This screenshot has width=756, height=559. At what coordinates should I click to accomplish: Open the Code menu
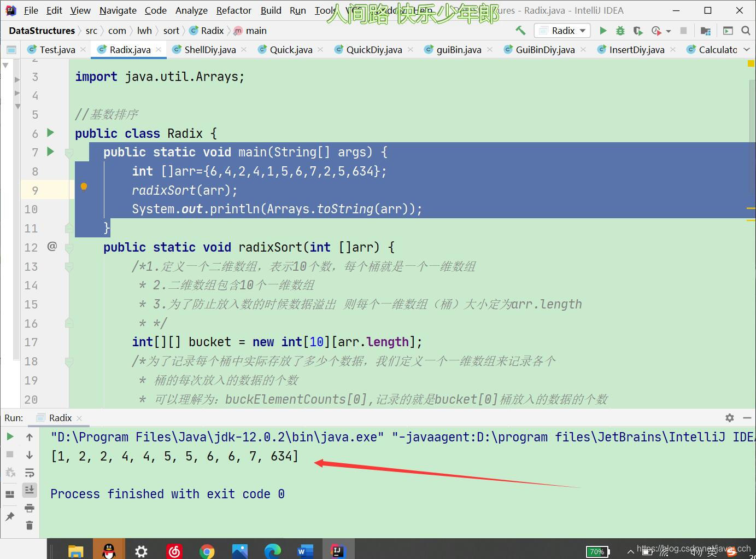(156, 10)
